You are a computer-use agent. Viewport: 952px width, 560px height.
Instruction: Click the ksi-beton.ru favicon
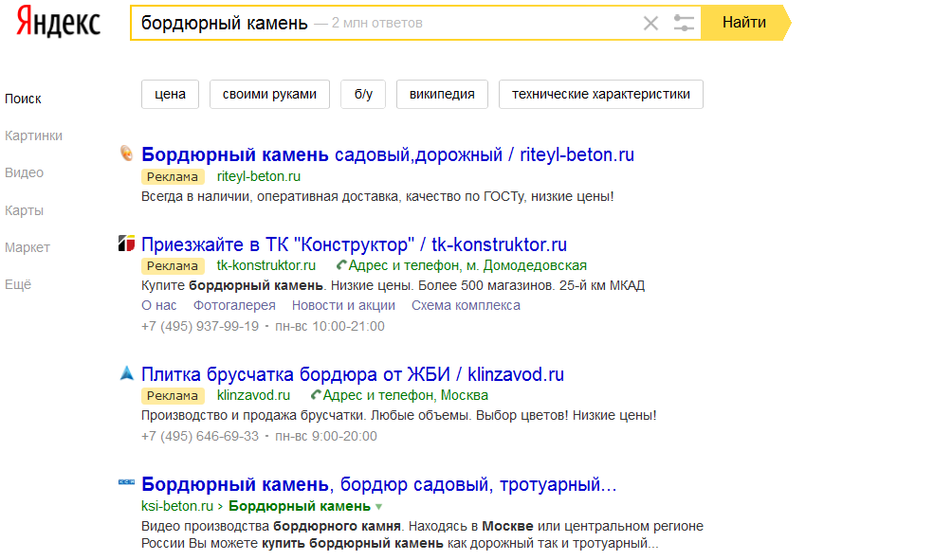[x=126, y=483]
